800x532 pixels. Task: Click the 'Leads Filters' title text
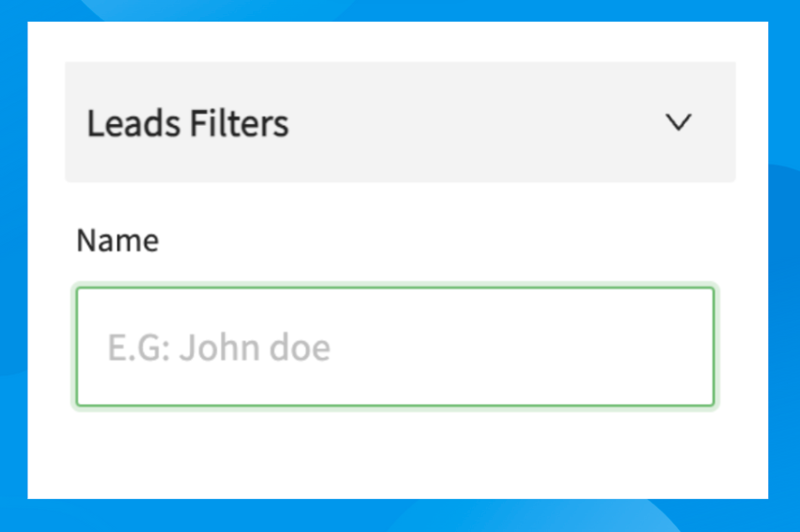pos(188,123)
